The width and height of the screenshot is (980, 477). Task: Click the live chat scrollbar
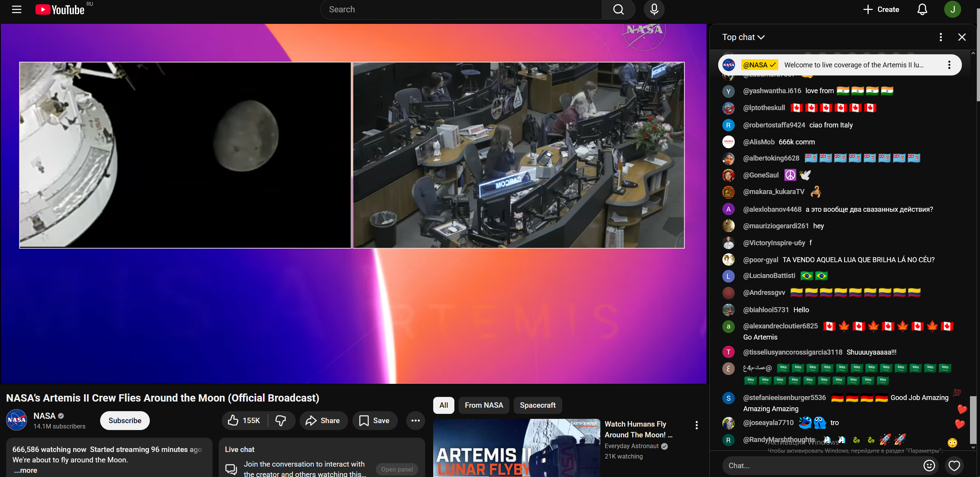(x=973, y=420)
